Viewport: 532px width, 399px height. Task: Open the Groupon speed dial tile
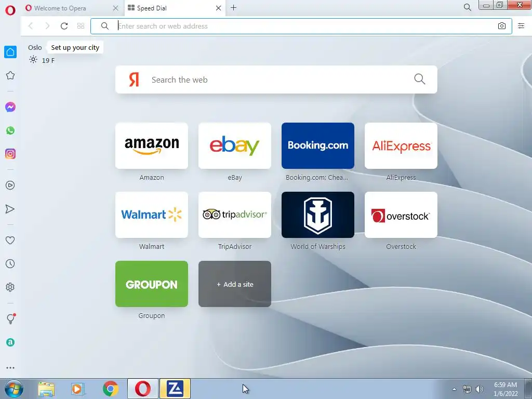(152, 284)
